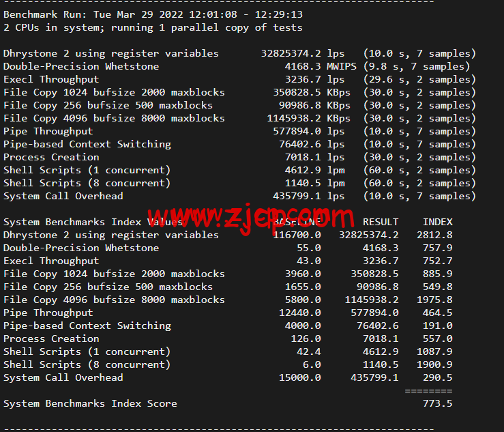Click Execl Throughput baseline 43.0
This screenshot has height=432, width=504.
(x=308, y=261)
